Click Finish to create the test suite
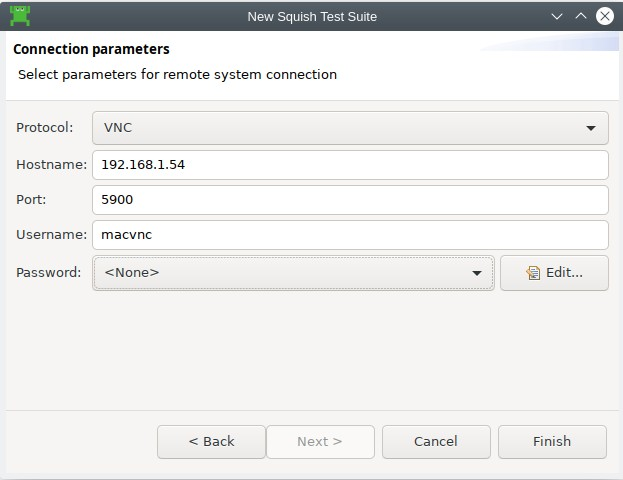This screenshot has height=480, width=623. pos(552,441)
